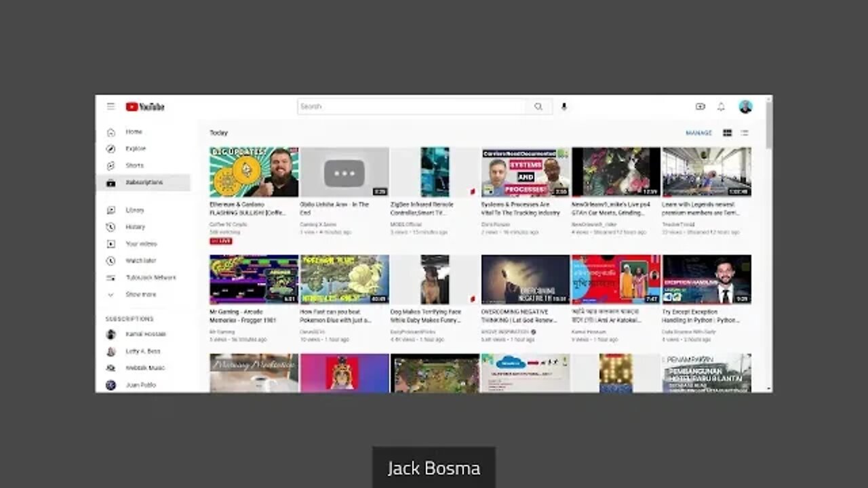Click Lofty A. Bess channel avatar
Screen dimensions: 868x488
coord(111,351)
